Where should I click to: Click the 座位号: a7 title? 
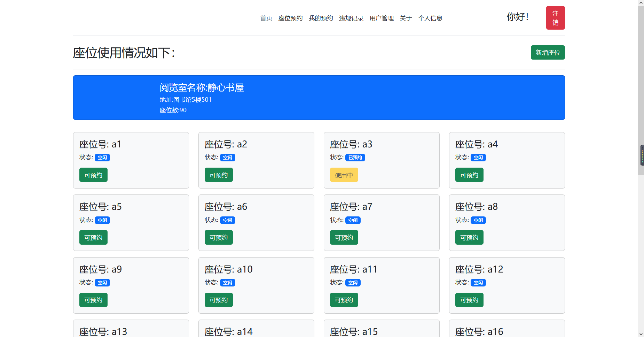point(351,207)
